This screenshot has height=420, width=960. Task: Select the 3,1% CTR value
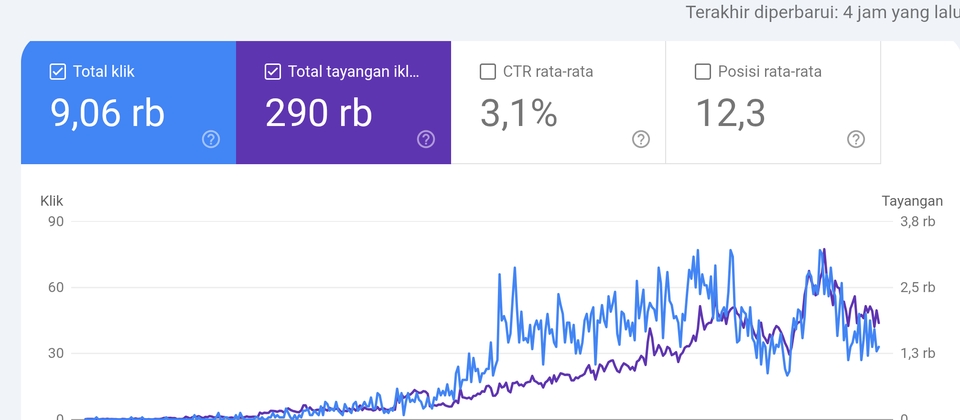[519, 113]
